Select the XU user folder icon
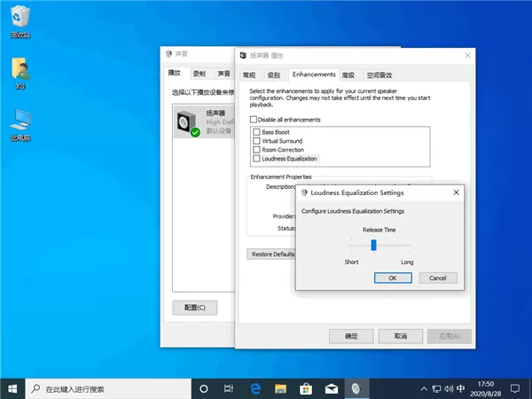The height and width of the screenshot is (399, 532). 20,73
